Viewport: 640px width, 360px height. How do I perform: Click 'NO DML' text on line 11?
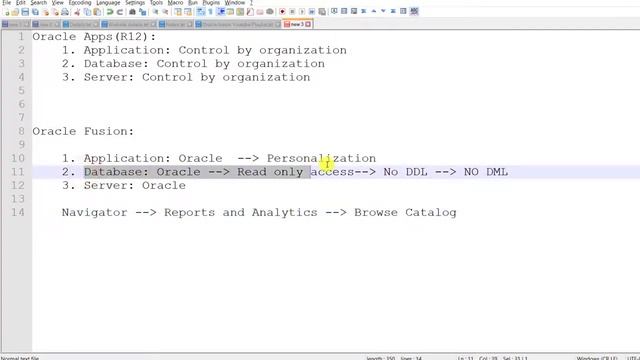click(486, 172)
